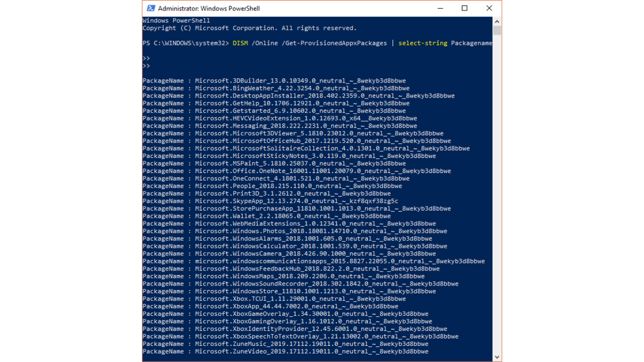Image resolution: width=644 pixels, height=362 pixels.
Task: Click the scrollbar down arrow
Action: 497,357
